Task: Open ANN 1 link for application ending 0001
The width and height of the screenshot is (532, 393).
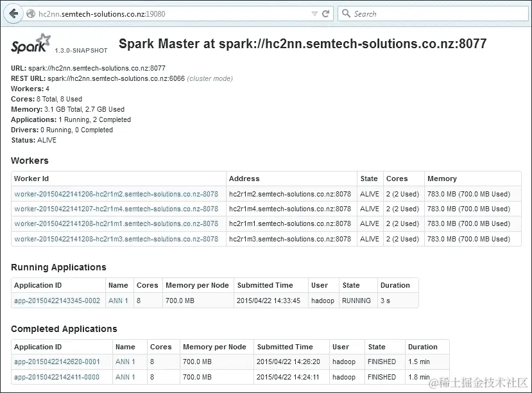Action: coord(125,362)
